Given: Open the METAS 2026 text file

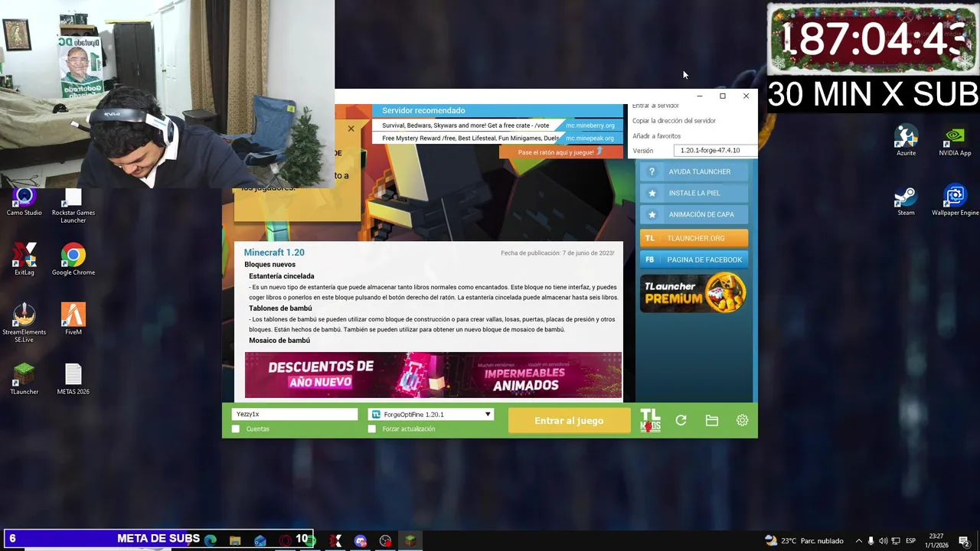Looking at the screenshot, I should [73, 379].
